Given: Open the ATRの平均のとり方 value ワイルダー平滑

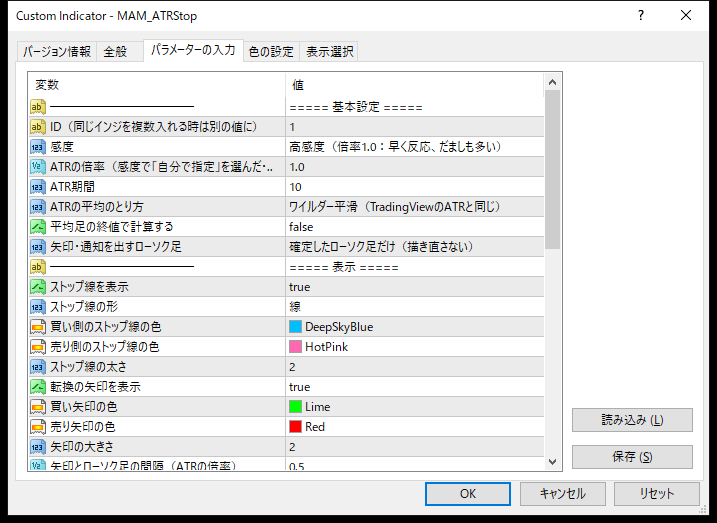Looking at the screenshot, I should click(415, 207).
